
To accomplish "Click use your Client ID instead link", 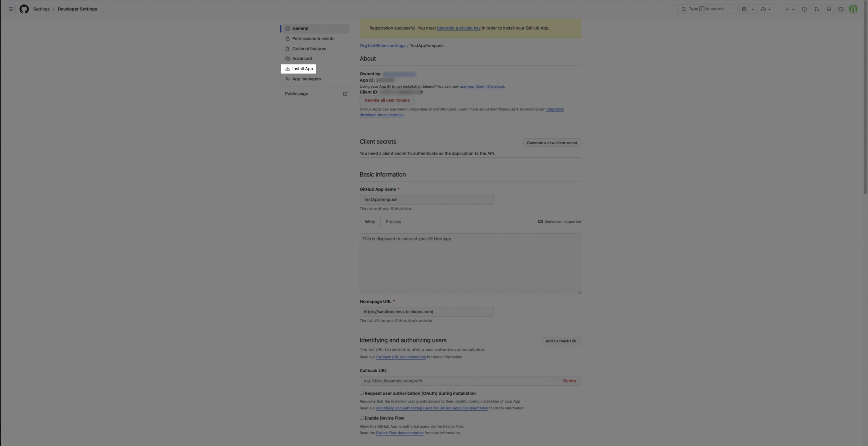I will (482, 87).
